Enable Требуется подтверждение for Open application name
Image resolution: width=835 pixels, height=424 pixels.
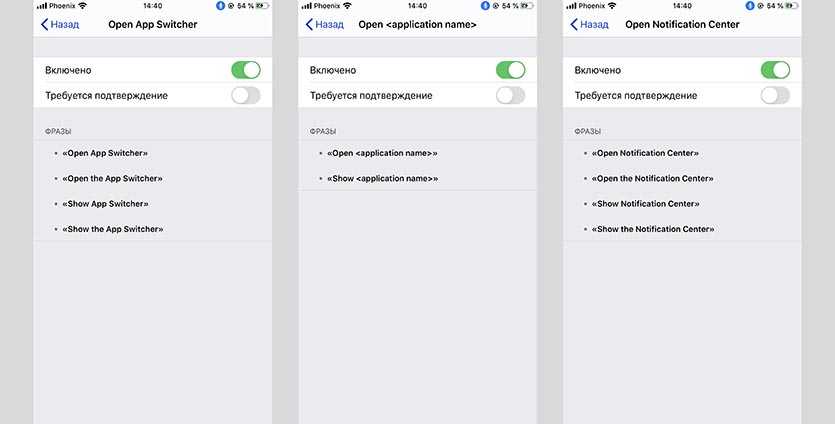(511, 95)
